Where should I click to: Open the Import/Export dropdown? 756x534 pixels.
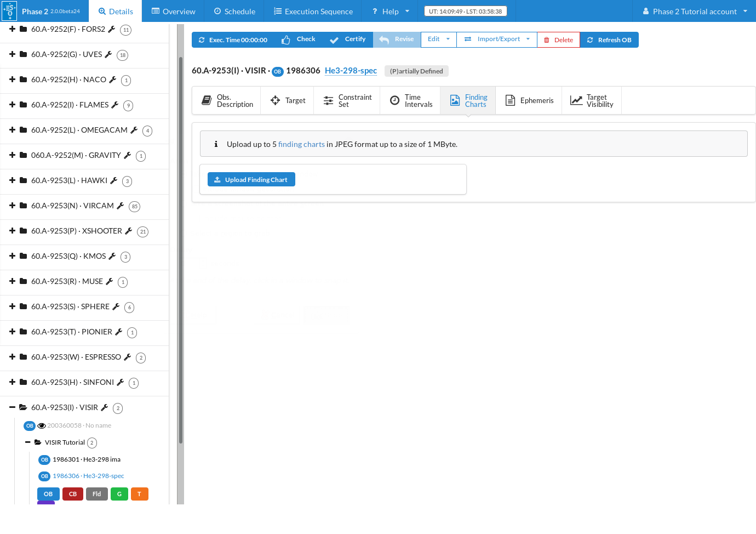pos(496,39)
